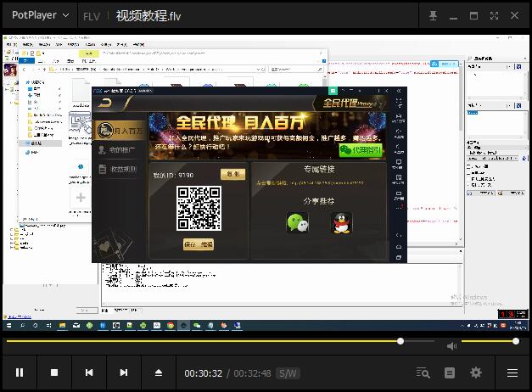Screen dimensions: 532x392
Task: Pin the player window always on top
Action: point(433,15)
